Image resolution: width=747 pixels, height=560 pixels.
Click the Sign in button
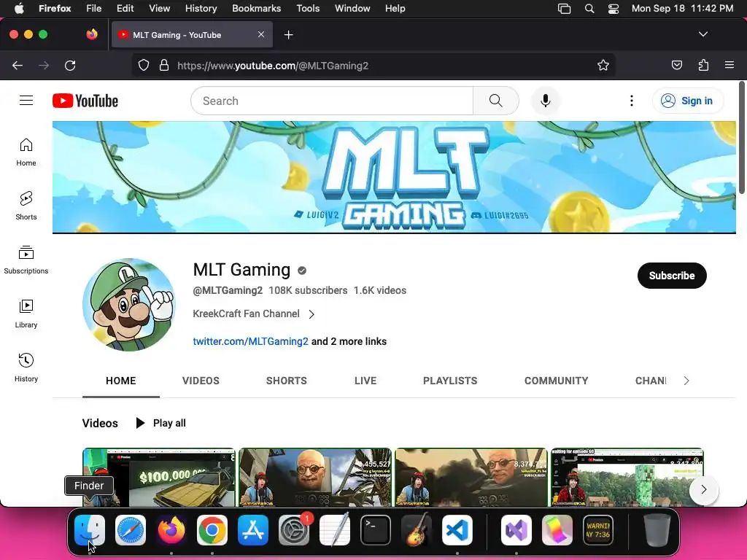coord(687,101)
